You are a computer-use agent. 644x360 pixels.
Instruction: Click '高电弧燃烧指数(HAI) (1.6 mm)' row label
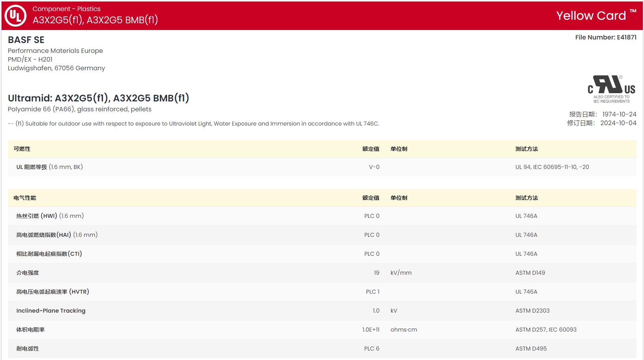[57, 235]
